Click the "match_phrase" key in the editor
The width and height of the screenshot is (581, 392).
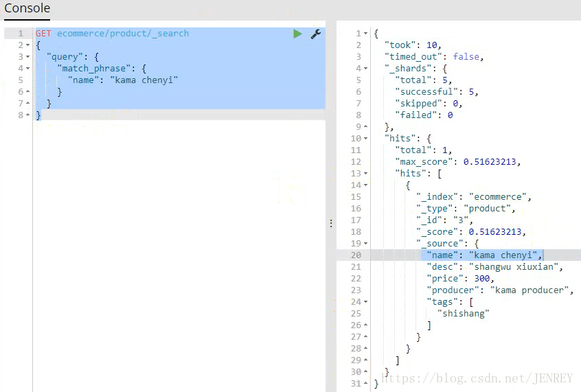coord(94,69)
